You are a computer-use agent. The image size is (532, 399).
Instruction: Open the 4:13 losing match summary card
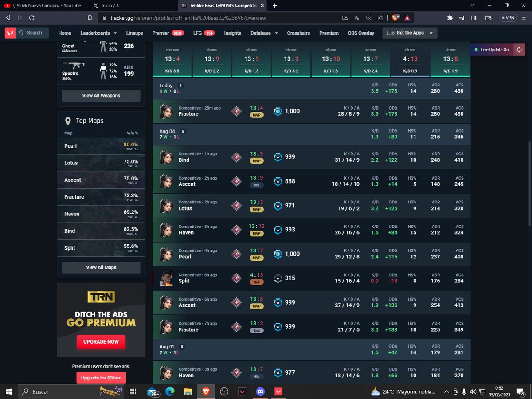(x=410, y=60)
